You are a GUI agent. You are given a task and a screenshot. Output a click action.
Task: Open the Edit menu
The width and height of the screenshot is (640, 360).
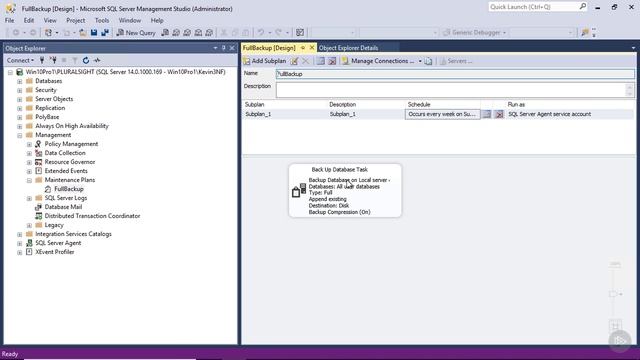(29, 20)
